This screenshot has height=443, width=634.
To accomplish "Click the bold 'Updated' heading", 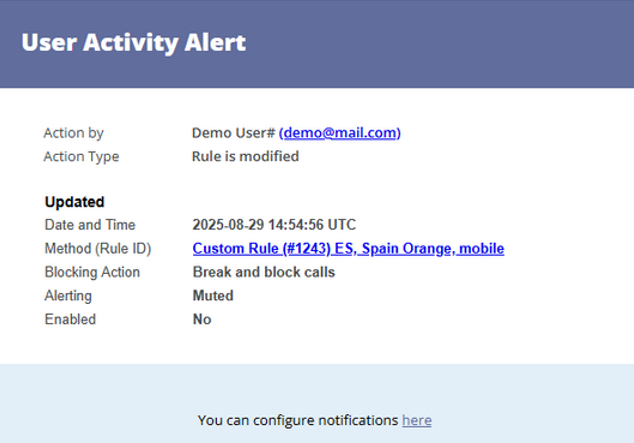I will click(x=74, y=202).
